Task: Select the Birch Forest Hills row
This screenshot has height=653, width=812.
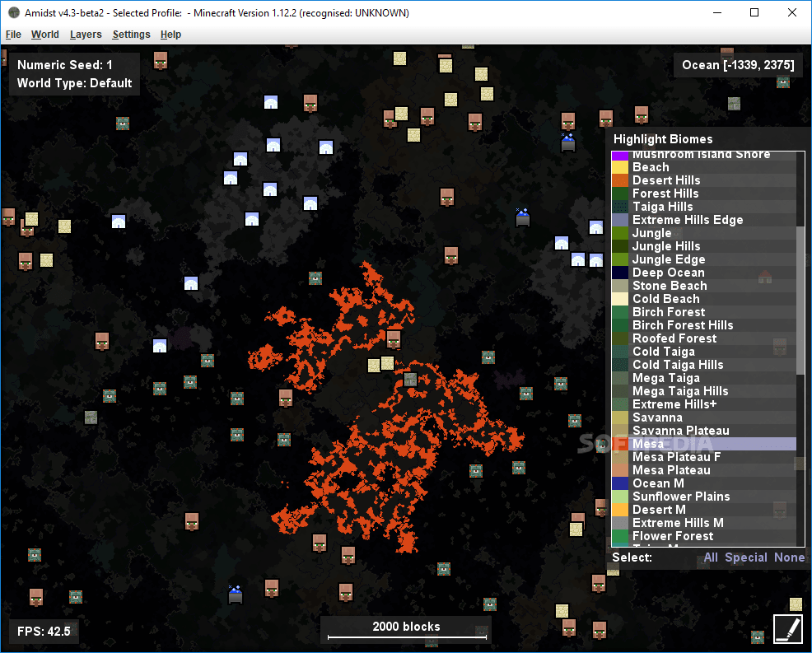Action: pos(704,325)
